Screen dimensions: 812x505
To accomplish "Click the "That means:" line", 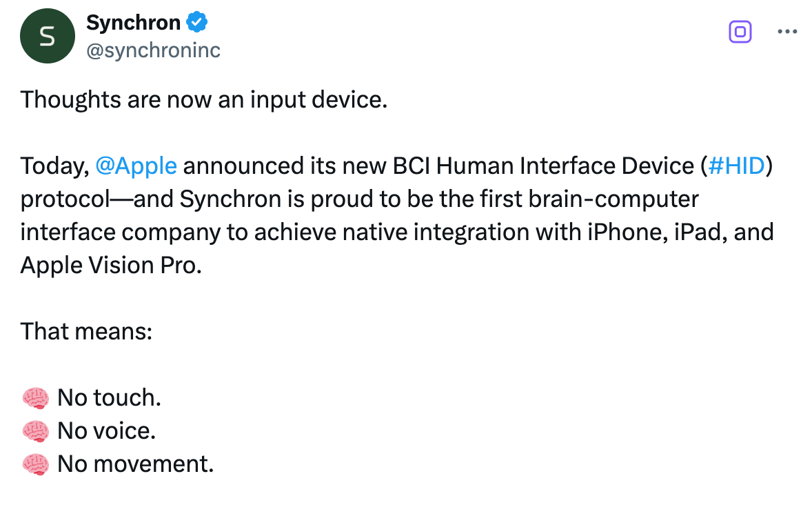I will point(86,332).
